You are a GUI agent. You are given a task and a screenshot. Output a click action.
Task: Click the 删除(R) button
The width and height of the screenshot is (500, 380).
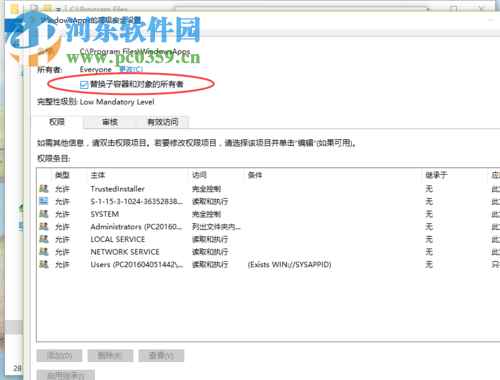(x=110, y=356)
